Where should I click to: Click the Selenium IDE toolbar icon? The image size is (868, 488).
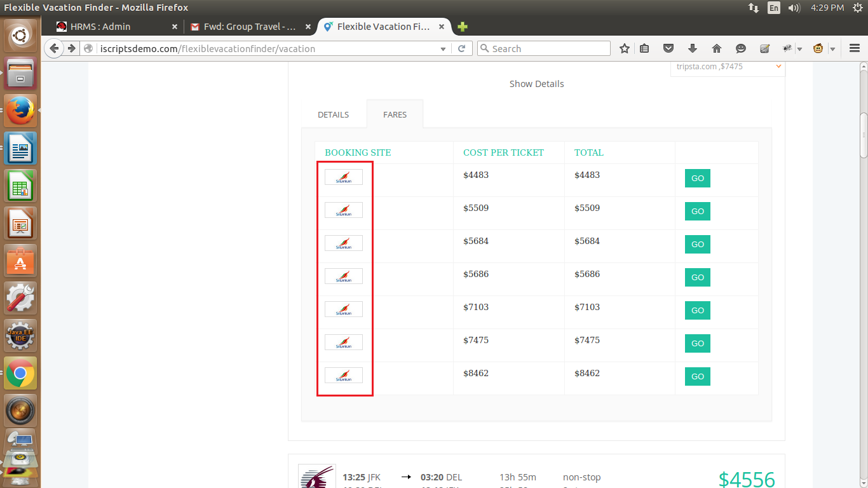click(x=765, y=49)
